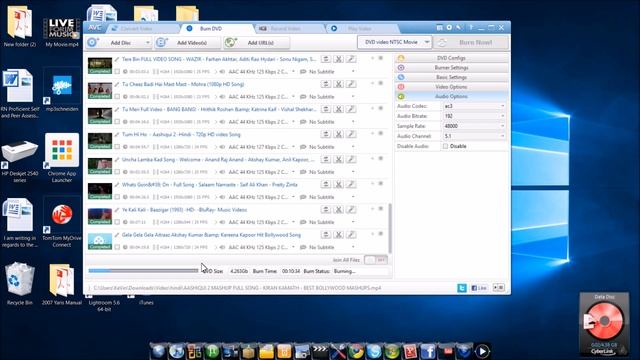This screenshot has width=640, height=360.
Task: Switch to the Record Video tab
Action: click(289, 29)
